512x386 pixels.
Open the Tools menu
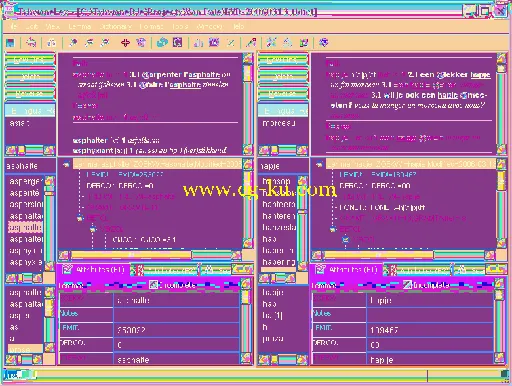point(180,26)
